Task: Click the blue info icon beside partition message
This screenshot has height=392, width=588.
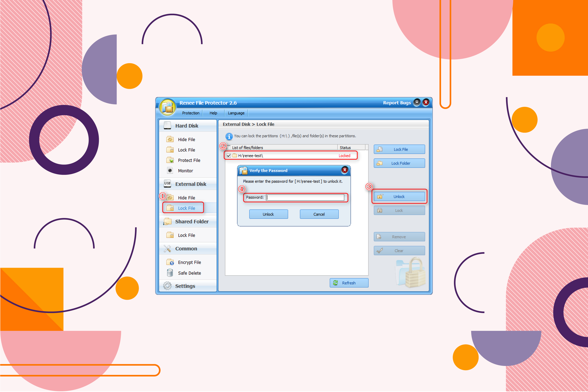Action: tap(229, 136)
